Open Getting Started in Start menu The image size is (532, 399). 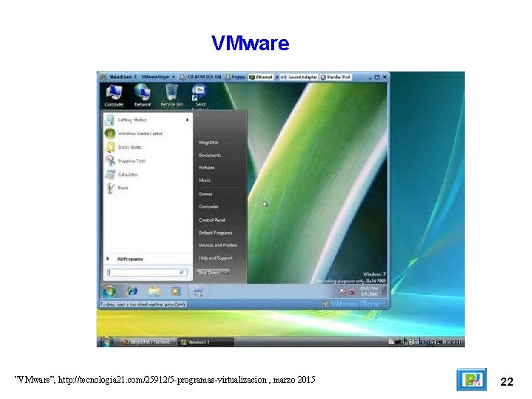click(146, 120)
